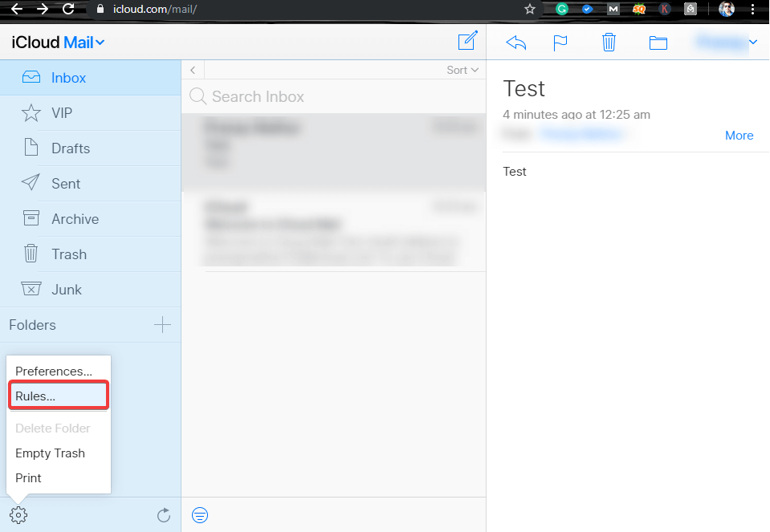Select Preferences from the gear menu

(52, 371)
